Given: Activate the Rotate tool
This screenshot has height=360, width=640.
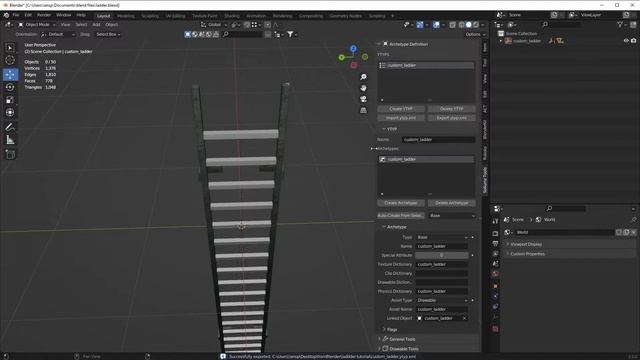Looking at the screenshot, I should click(10, 87).
